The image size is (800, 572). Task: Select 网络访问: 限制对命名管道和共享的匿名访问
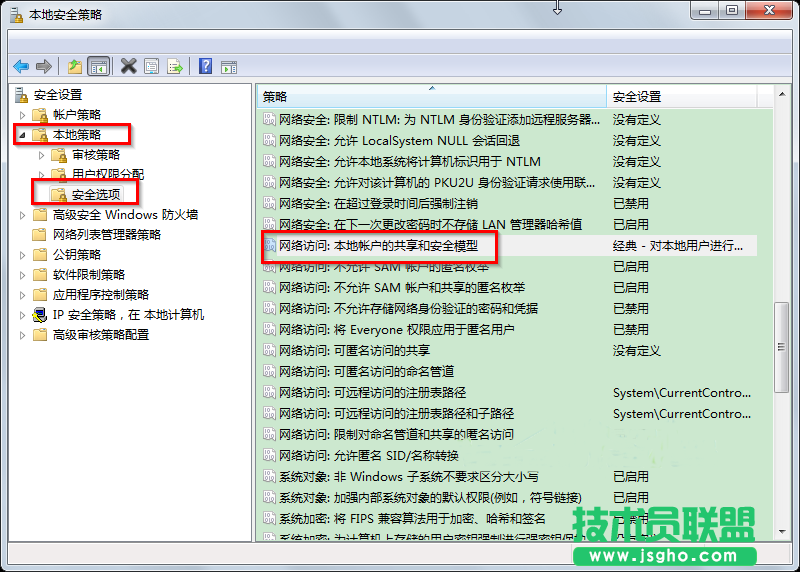[396, 435]
